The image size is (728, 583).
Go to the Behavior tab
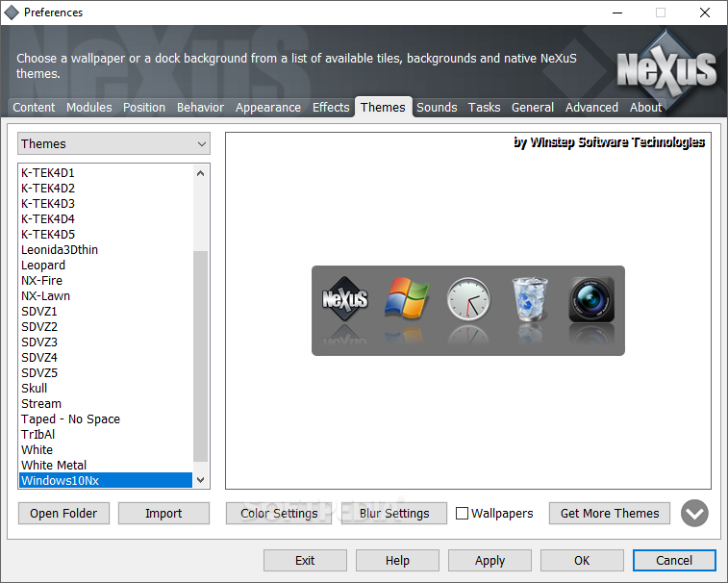(x=200, y=108)
